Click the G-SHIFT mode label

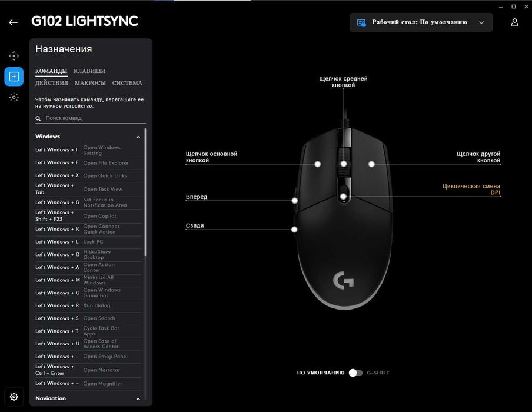(x=378, y=373)
